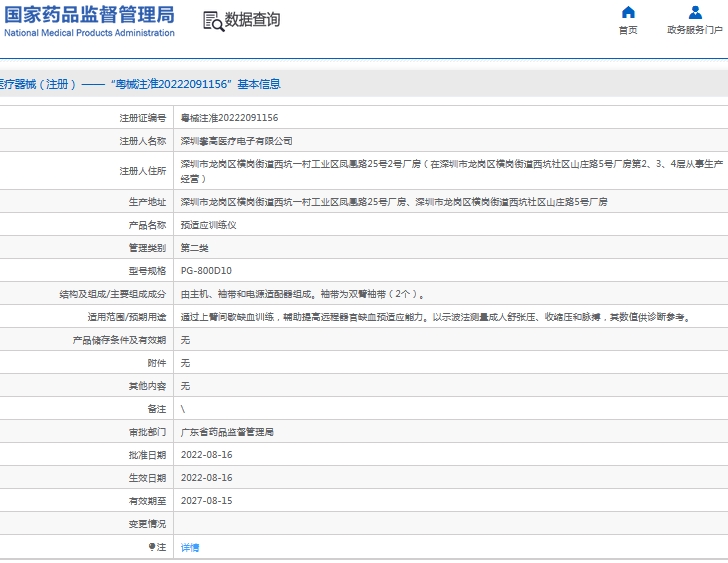
Task: Select the page title 粤械注准20222091156 基本信息
Action: click(195, 84)
